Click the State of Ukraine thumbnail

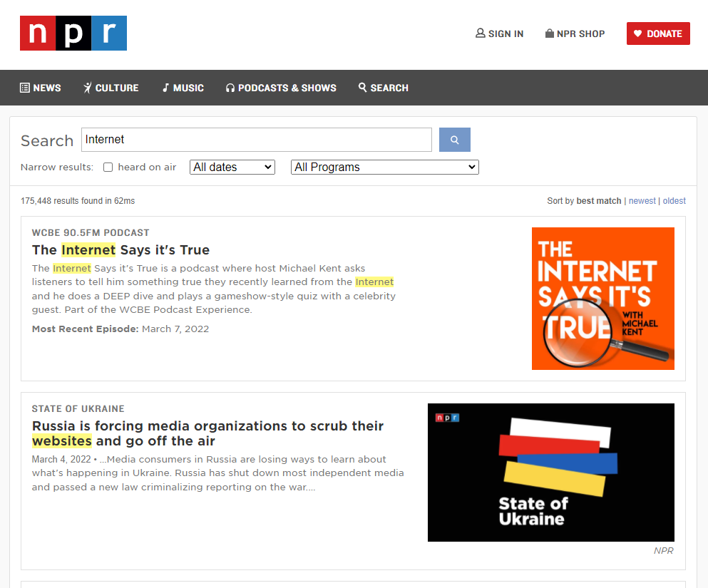pos(551,473)
